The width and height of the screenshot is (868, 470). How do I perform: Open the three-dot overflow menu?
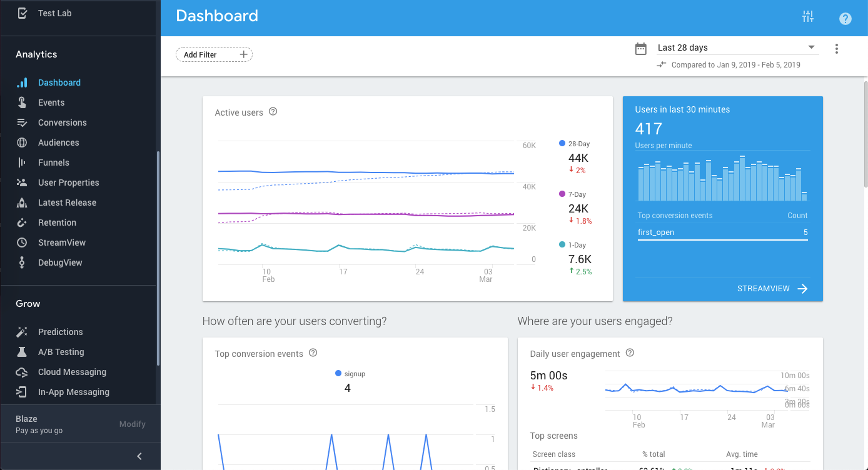click(837, 49)
